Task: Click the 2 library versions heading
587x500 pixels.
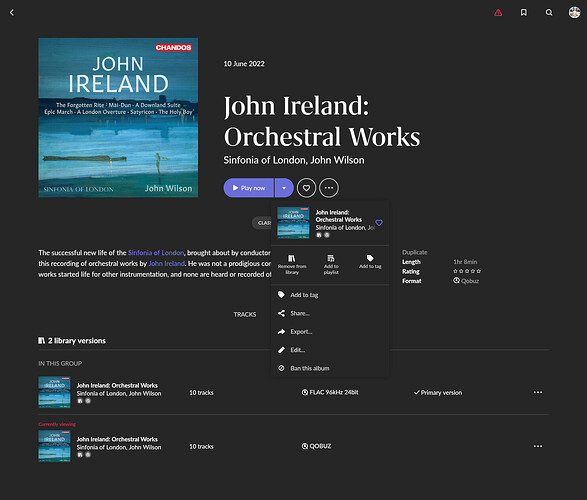Action: [72, 341]
